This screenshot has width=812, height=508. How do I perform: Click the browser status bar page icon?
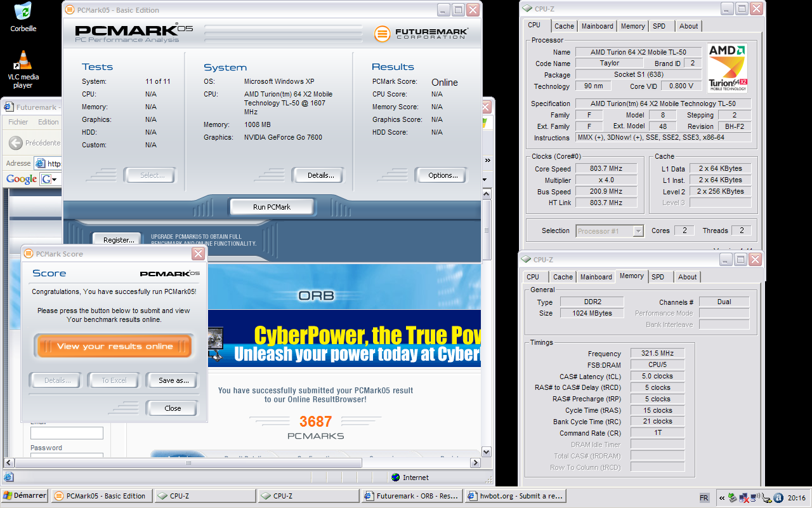[8, 478]
